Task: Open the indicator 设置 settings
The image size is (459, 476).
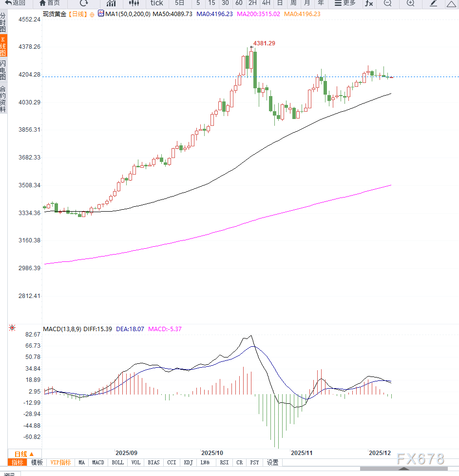Action: (x=273, y=462)
